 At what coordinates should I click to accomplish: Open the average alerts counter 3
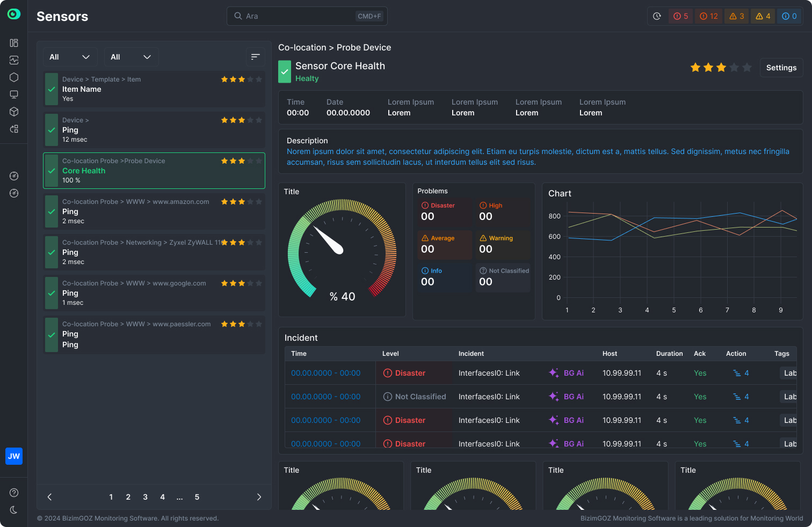737,16
